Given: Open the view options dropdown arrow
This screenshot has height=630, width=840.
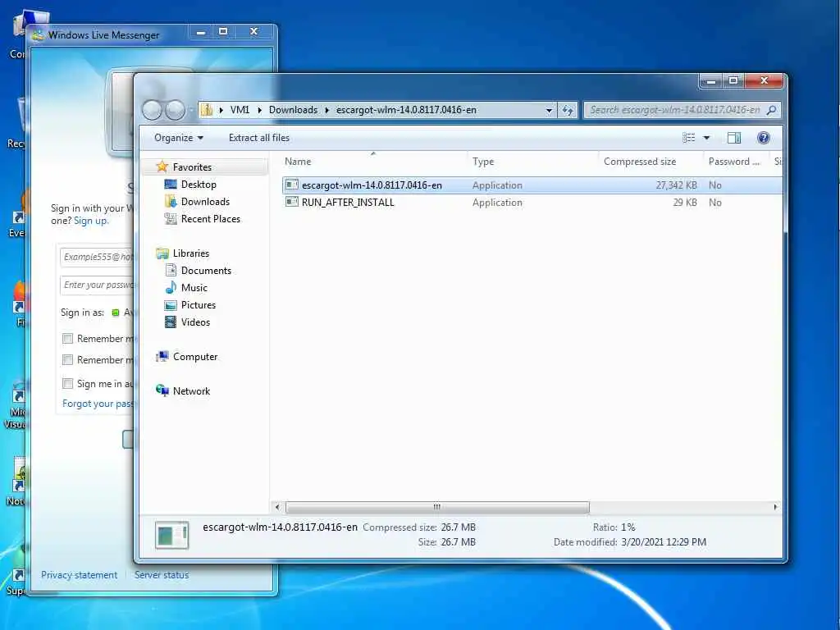Looking at the screenshot, I should point(706,138).
